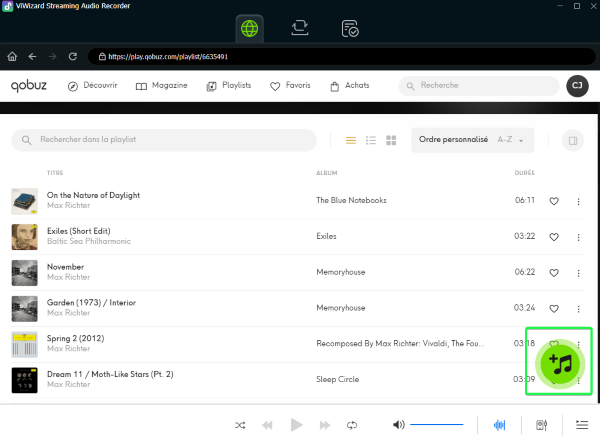Favorite Exiles (Short Edit)
The height and width of the screenshot is (442, 600).
coord(554,237)
